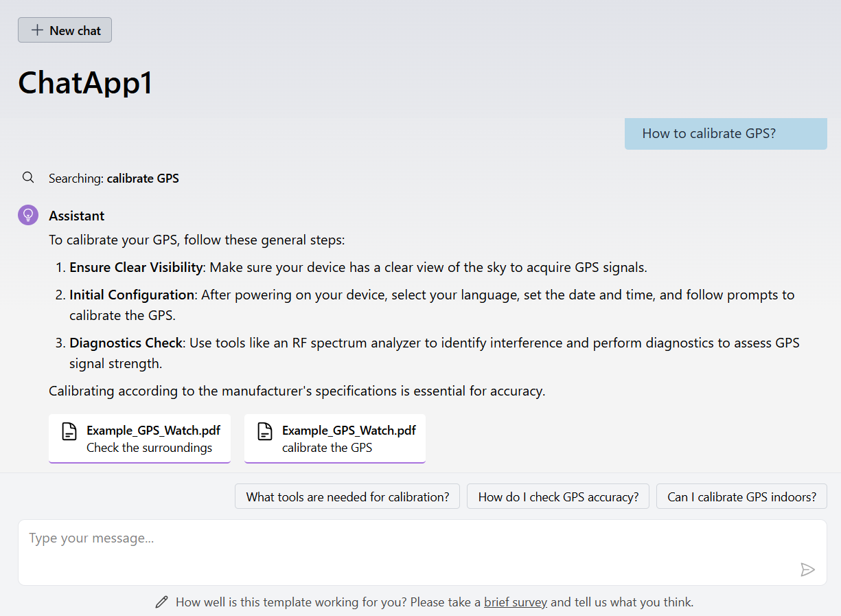The image size is (841, 616).
Task: Click the ChatApp1 title heading
Action: click(86, 83)
